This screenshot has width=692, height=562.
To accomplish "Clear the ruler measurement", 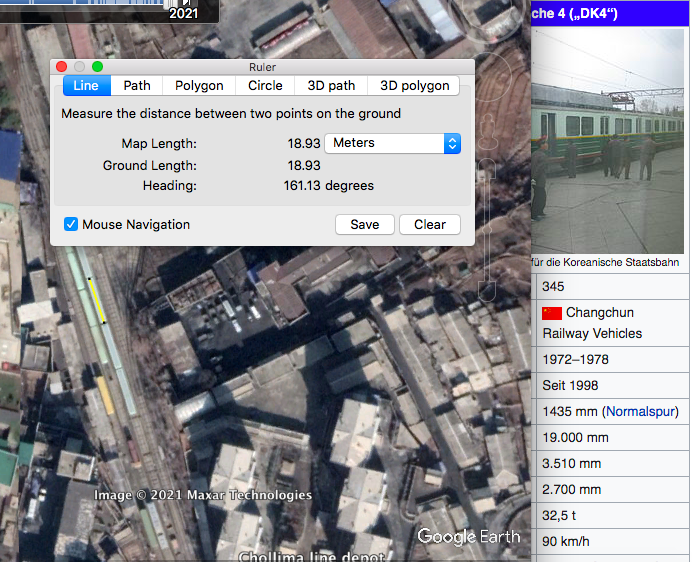I will [430, 225].
